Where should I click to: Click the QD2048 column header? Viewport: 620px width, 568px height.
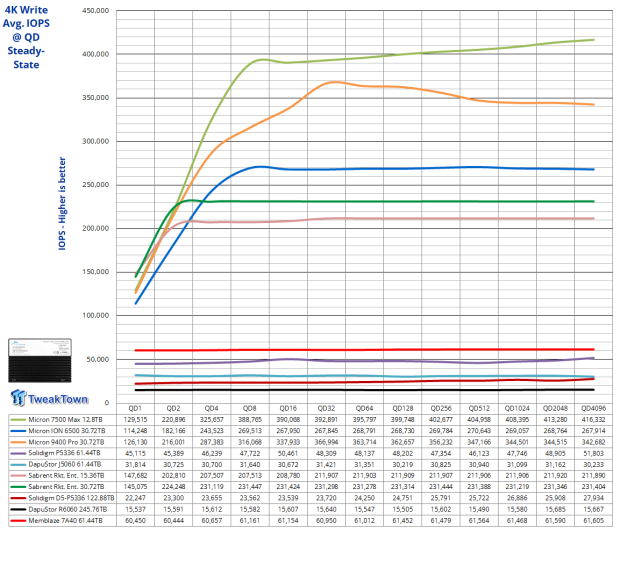point(555,408)
